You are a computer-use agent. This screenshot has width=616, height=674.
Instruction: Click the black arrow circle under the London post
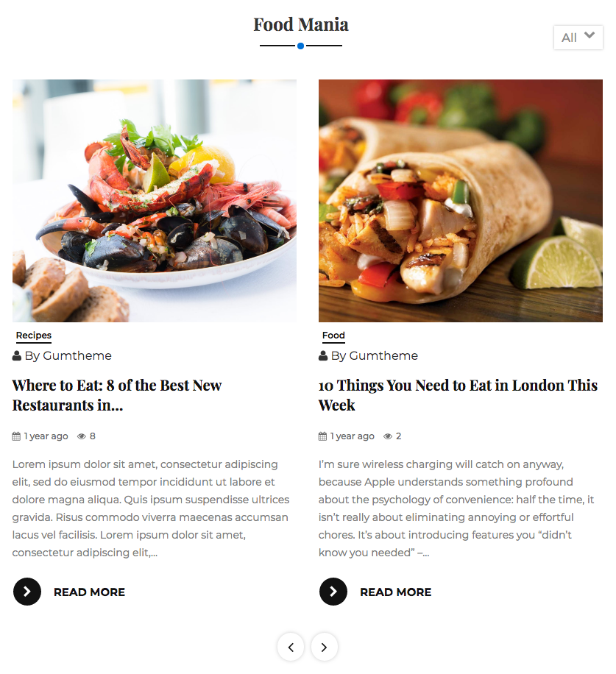coord(333,592)
